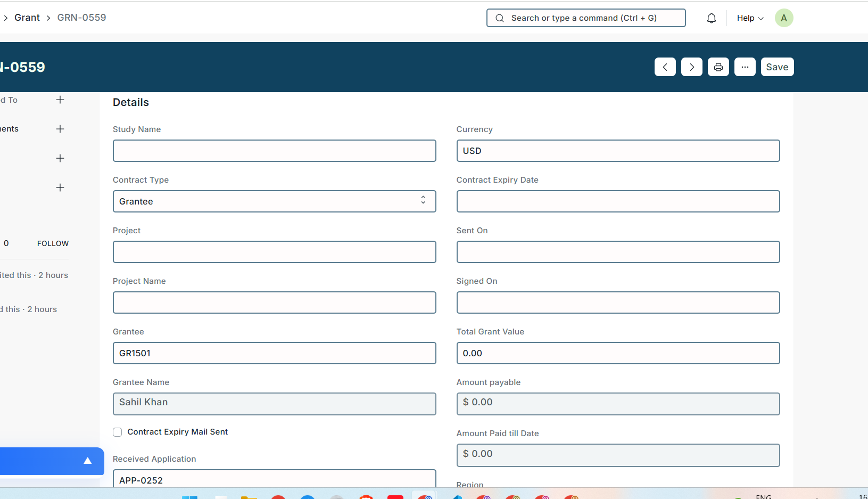
Task: Focus the search command bar
Action: [585, 18]
